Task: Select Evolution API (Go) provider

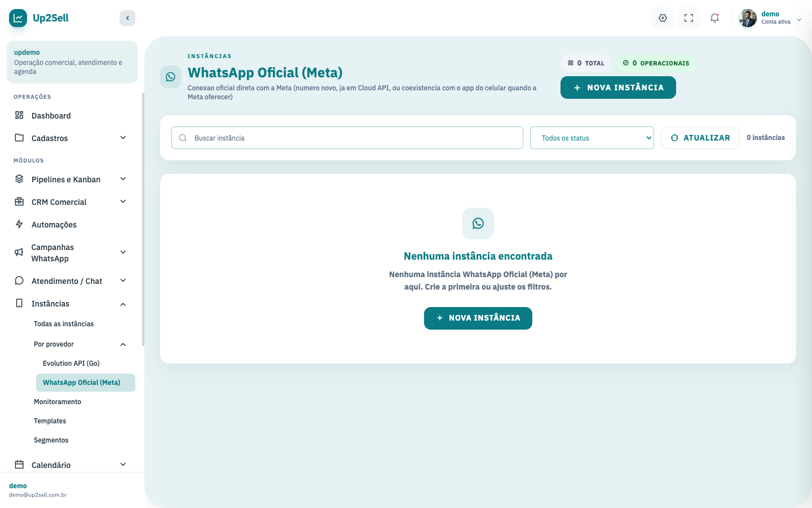Action: (71, 364)
